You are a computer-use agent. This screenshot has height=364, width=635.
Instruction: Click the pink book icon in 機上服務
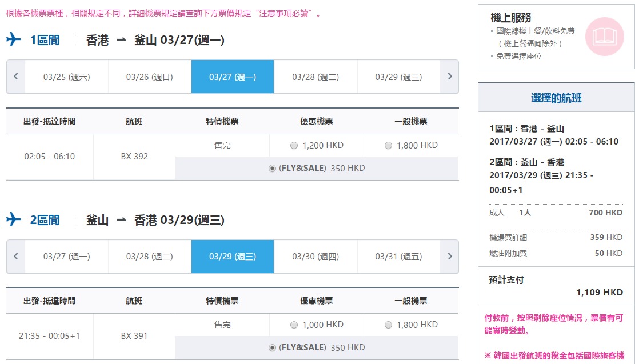click(604, 37)
